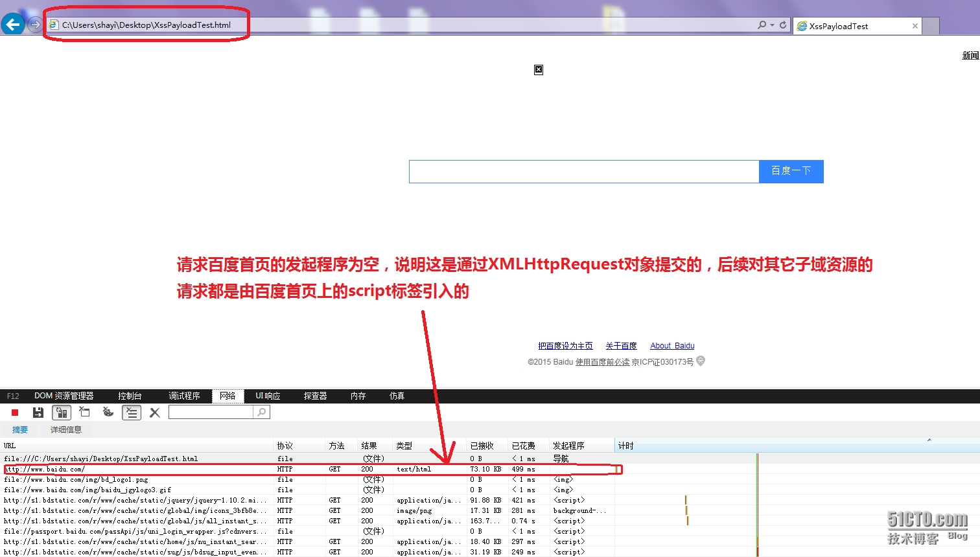Sort by the 已接收 column header
980x557 pixels.
pyautogui.click(x=487, y=446)
